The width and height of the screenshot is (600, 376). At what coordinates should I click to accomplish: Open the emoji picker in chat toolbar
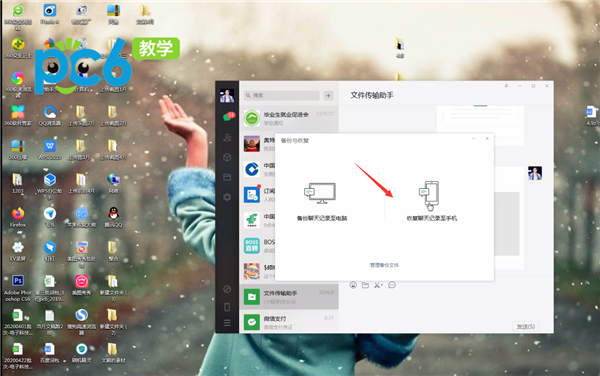353,285
